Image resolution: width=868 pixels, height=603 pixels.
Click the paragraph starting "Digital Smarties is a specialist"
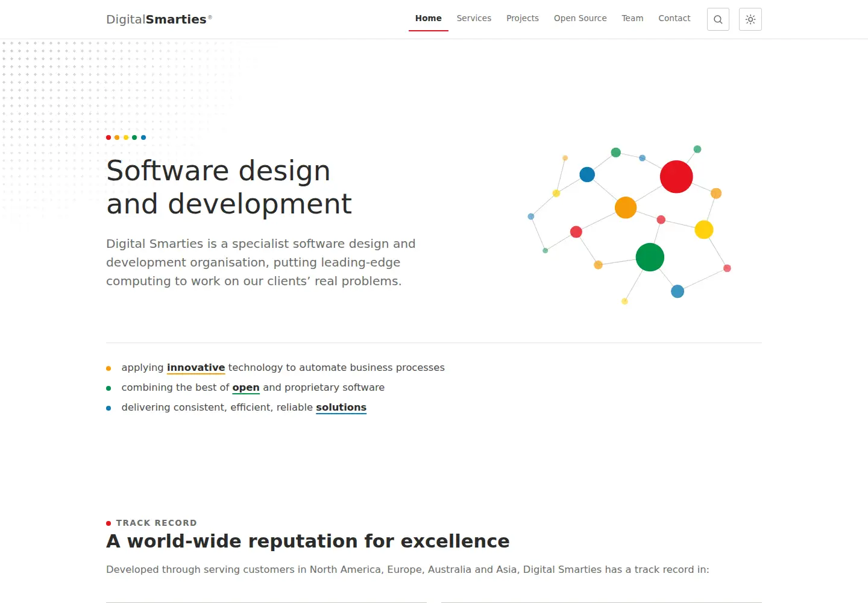[x=261, y=262]
